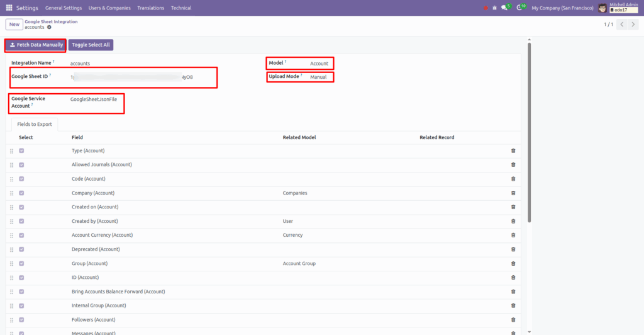
Task: Go to next record arrow
Action: [633, 25]
